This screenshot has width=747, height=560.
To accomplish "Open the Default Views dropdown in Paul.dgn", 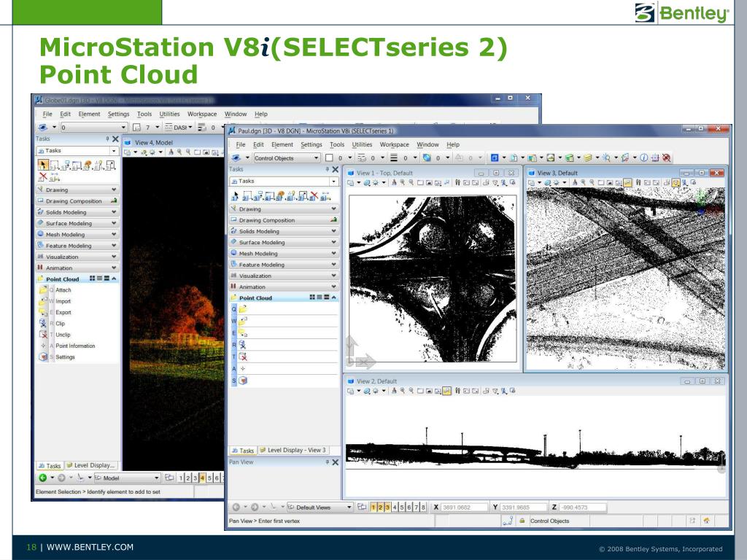I will [320, 507].
